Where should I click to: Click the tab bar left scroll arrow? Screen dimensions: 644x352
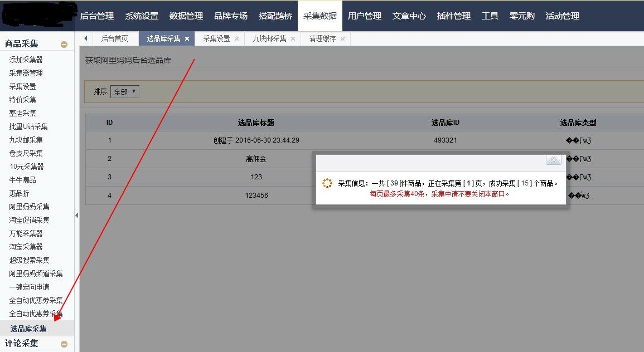(85, 38)
